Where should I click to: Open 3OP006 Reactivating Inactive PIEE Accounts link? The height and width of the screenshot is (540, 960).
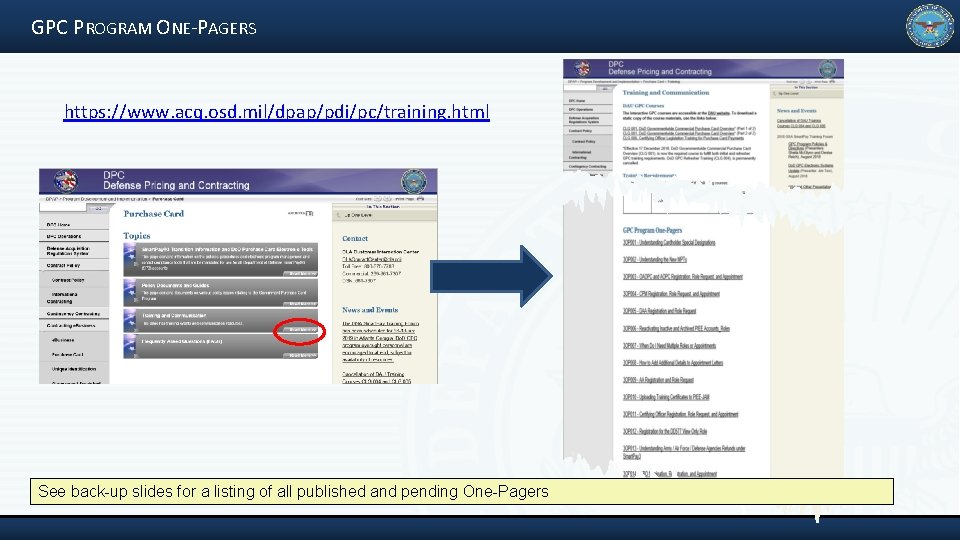[x=676, y=328]
